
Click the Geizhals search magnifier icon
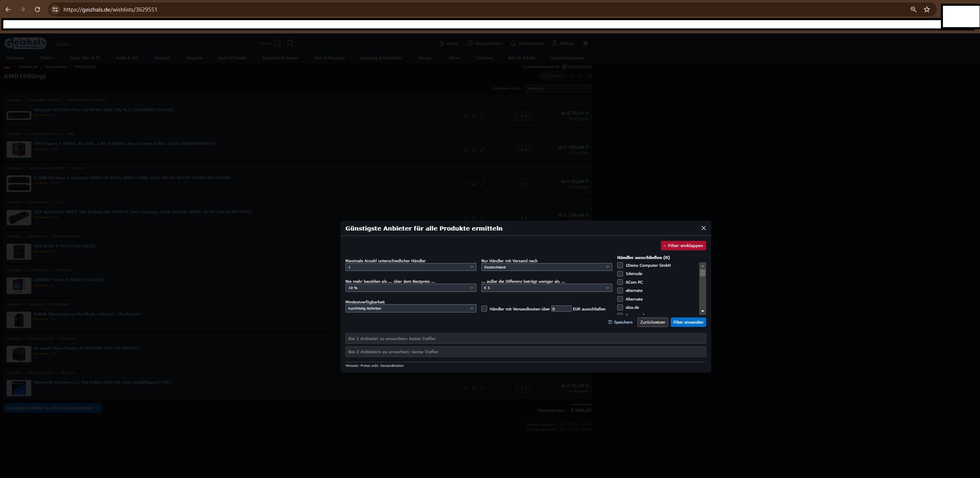(291, 43)
